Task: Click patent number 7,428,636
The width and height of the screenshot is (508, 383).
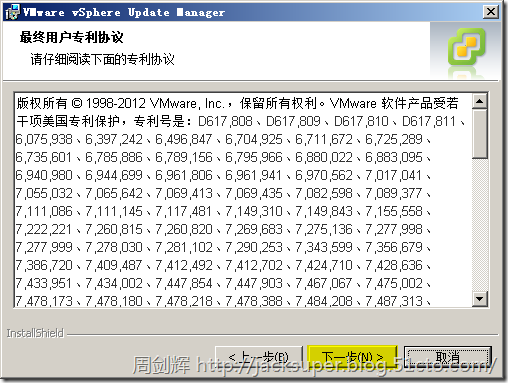Action: 394,265
